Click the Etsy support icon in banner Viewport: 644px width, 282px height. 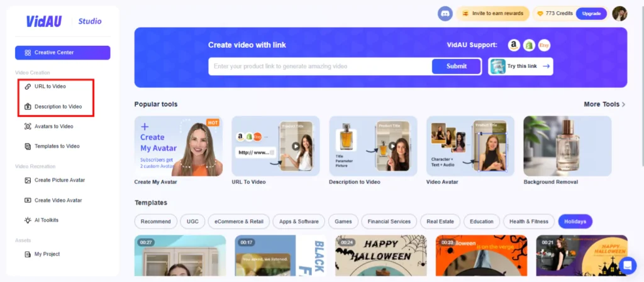coord(544,45)
